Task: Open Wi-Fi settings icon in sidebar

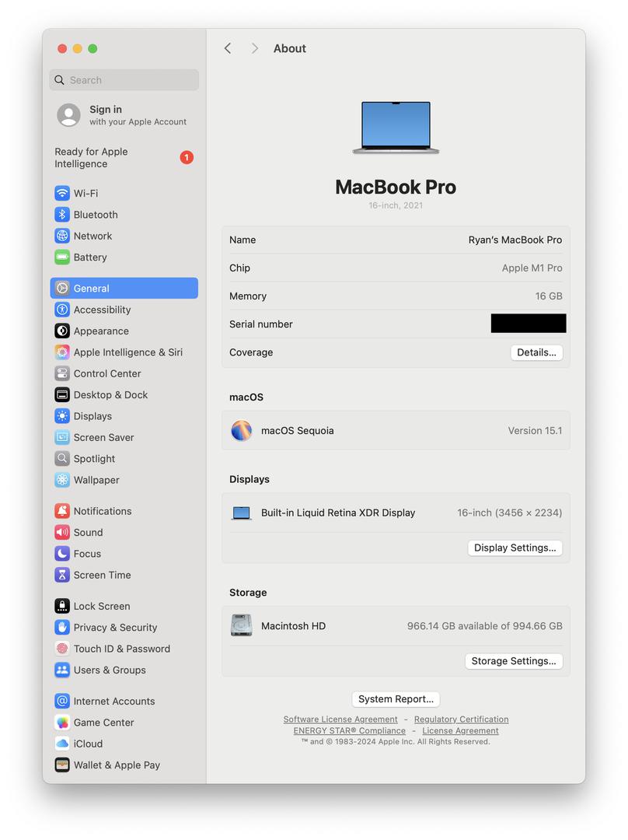Action: (x=62, y=193)
